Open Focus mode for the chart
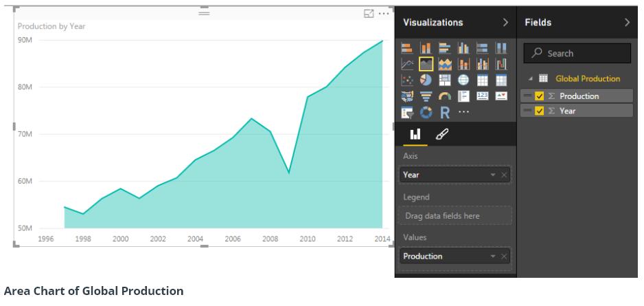 coord(369,14)
